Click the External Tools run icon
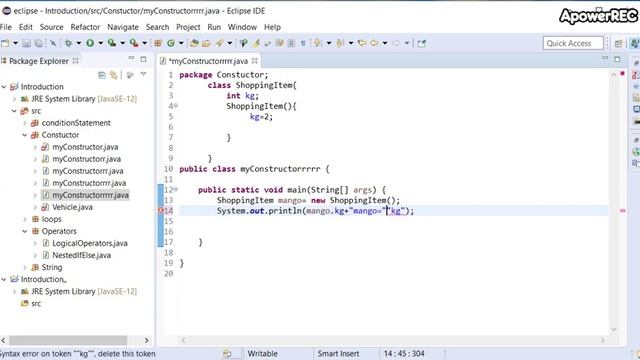Image resolution: width=640 pixels, height=360 pixels. 134,43
